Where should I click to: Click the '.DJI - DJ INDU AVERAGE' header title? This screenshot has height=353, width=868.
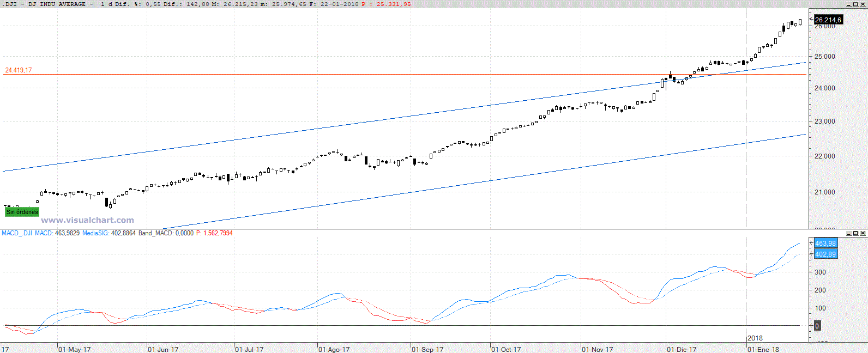coord(45,4)
